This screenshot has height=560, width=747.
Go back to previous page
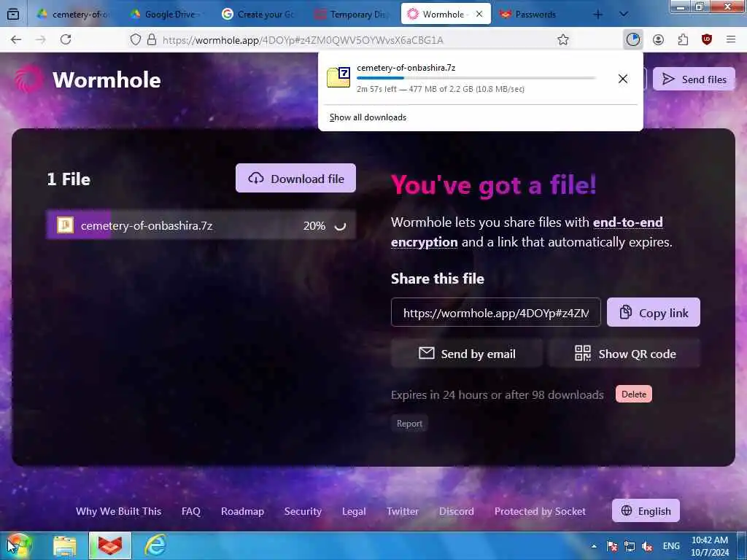pos(16,39)
